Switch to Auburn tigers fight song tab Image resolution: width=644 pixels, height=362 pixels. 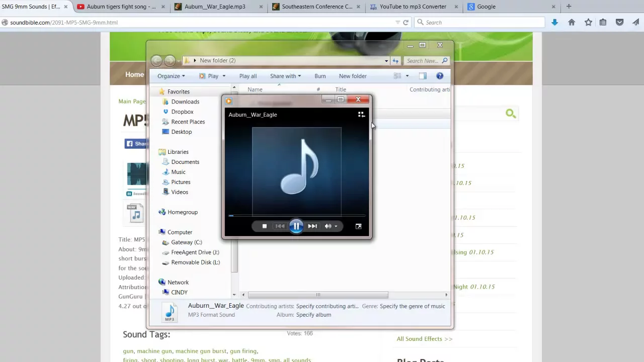[x=120, y=7]
